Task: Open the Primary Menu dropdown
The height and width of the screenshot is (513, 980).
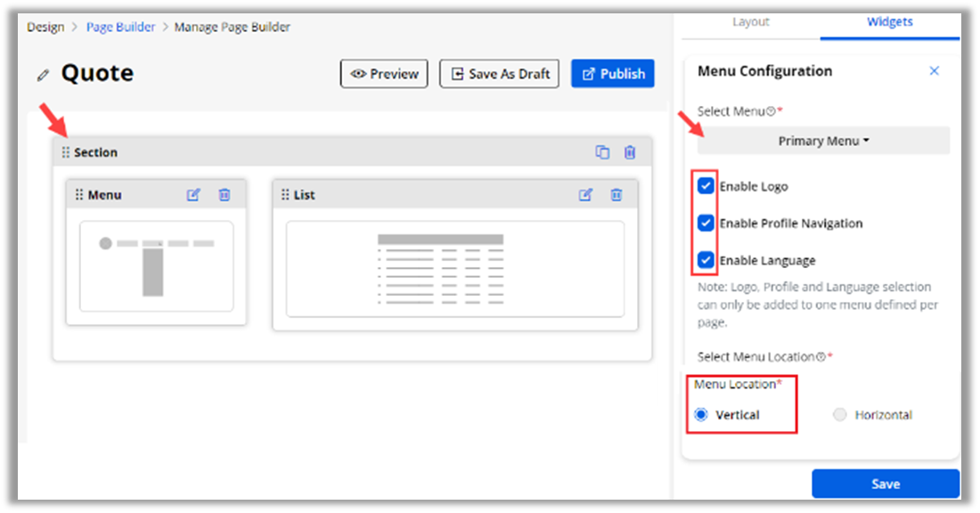Action: (823, 141)
